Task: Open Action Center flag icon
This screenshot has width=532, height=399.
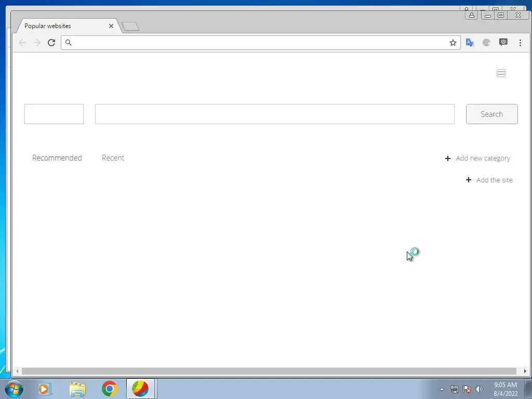Action: tap(467, 389)
